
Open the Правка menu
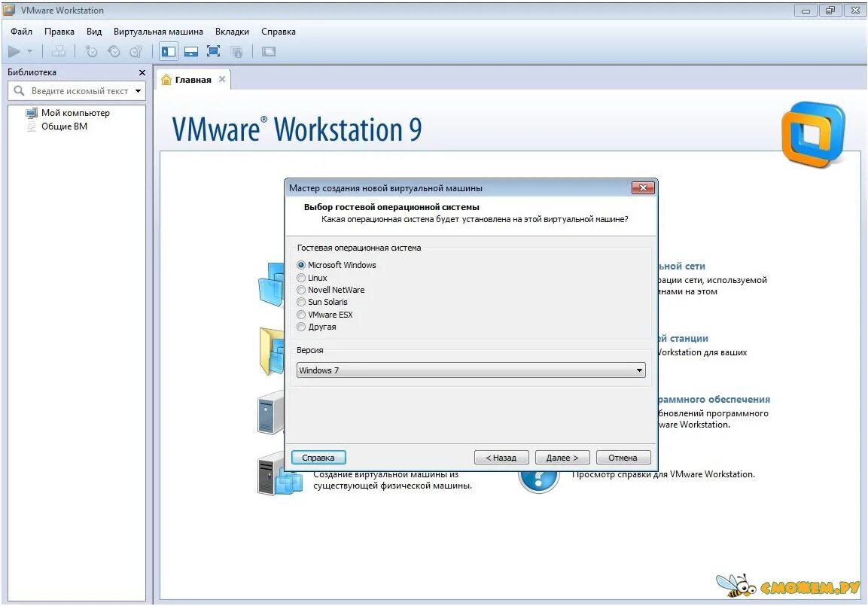click(x=59, y=32)
